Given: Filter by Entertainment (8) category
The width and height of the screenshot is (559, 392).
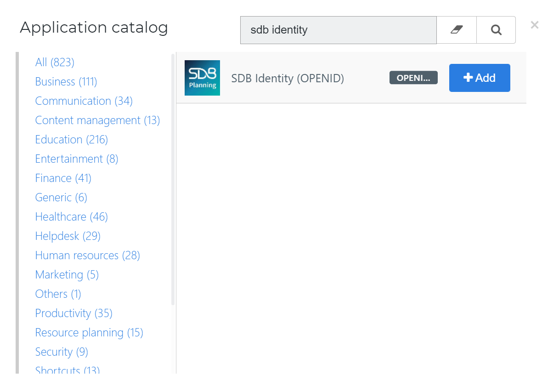Looking at the screenshot, I should [x=77, y=159].
